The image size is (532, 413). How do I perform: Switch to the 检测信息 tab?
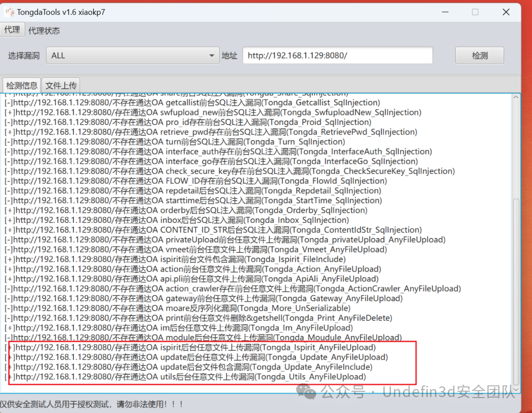tap(22, 85)
